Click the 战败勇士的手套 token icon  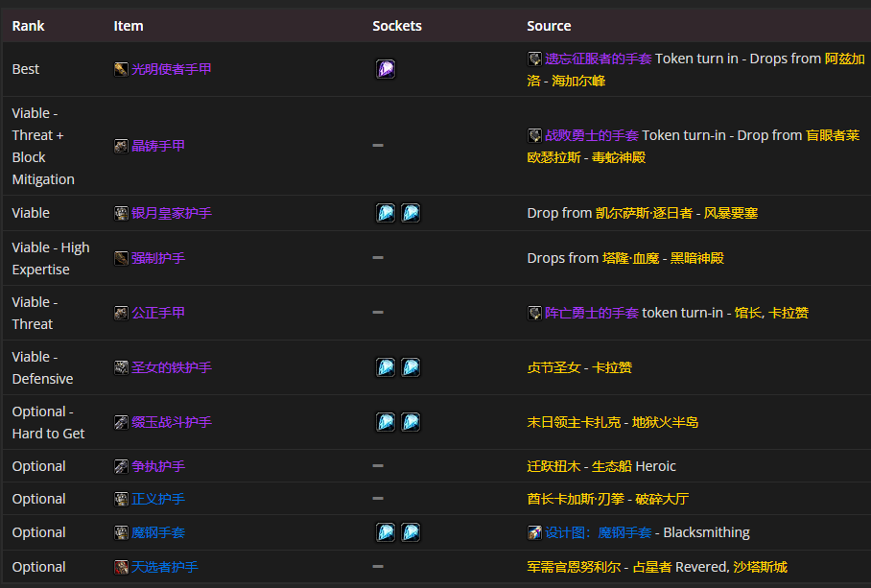pyautogui.click(x=534, y=135)
